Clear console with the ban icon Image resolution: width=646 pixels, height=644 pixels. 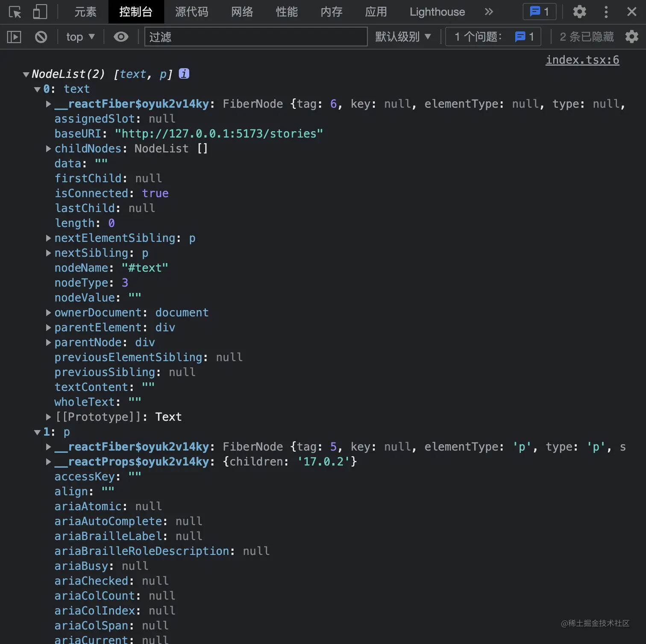coord(41,37)
